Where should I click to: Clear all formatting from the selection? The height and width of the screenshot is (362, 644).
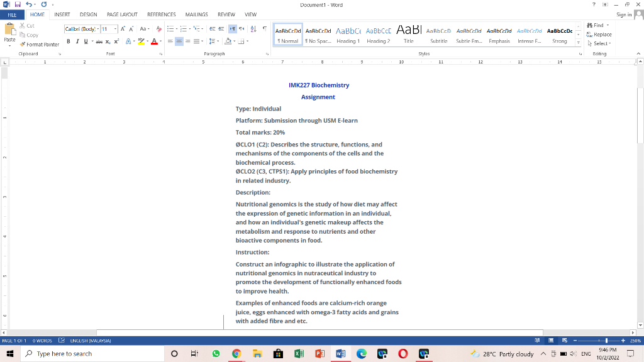[x=159, y=29]
